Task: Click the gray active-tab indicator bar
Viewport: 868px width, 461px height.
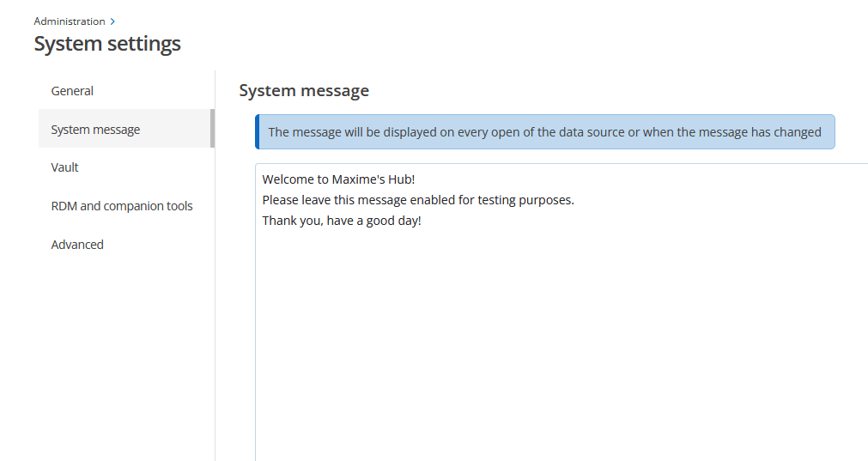Action: click(x=212, y=129)
